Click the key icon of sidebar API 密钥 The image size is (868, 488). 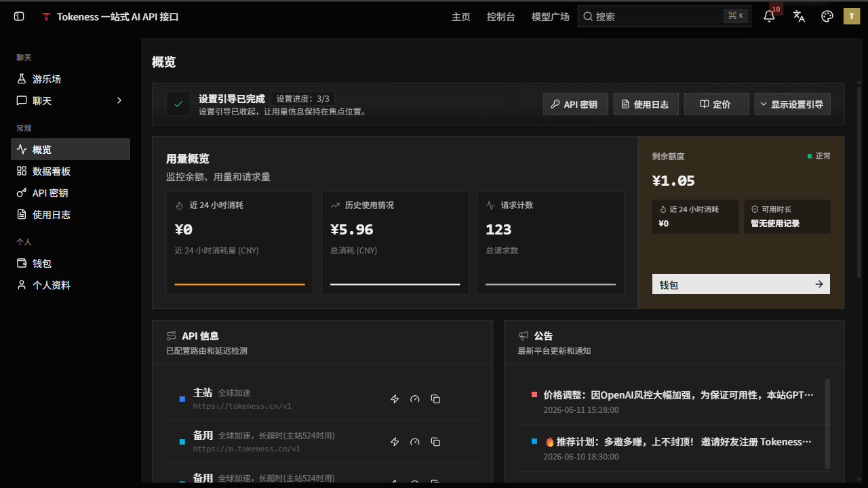click(x=22, y=193)
